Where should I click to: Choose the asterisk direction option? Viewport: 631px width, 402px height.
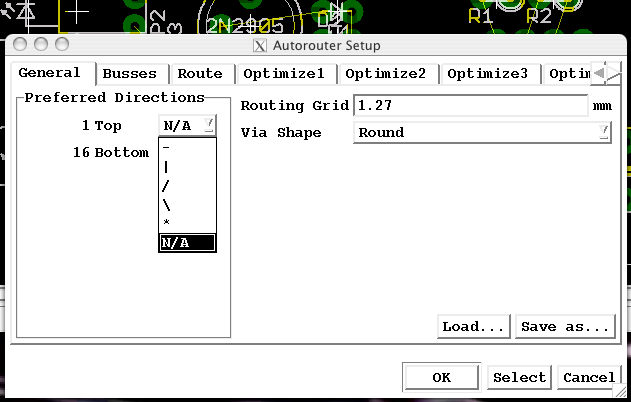coord(188,223)
